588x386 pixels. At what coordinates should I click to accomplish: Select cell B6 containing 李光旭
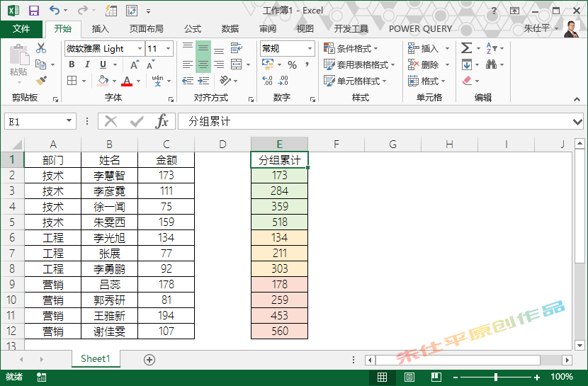[x=109, y=237]
